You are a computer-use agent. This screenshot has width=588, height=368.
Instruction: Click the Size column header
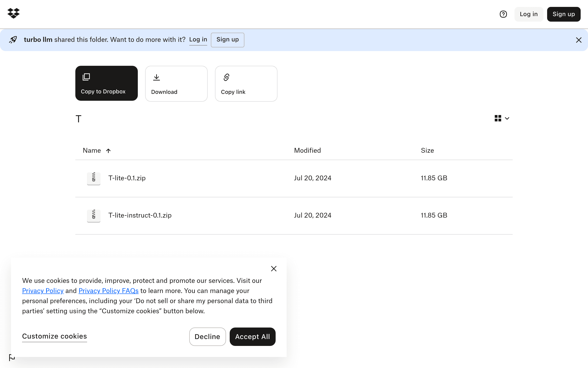point(427,150)
